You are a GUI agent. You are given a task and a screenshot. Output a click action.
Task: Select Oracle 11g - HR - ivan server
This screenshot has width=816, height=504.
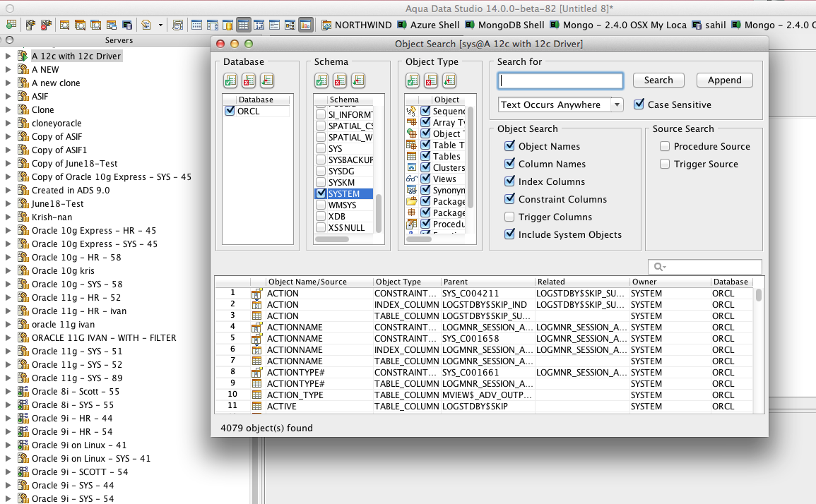click(78, 311)
